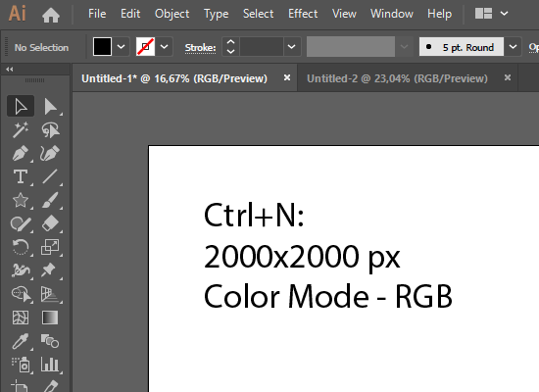Open the Object menu
Viewport: 539px width, 392px height.
tap(171, 14)
